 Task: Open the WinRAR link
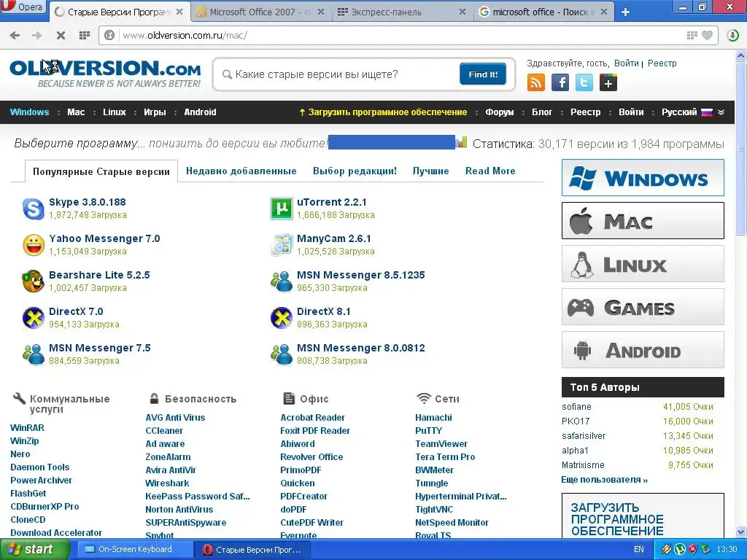27,427
